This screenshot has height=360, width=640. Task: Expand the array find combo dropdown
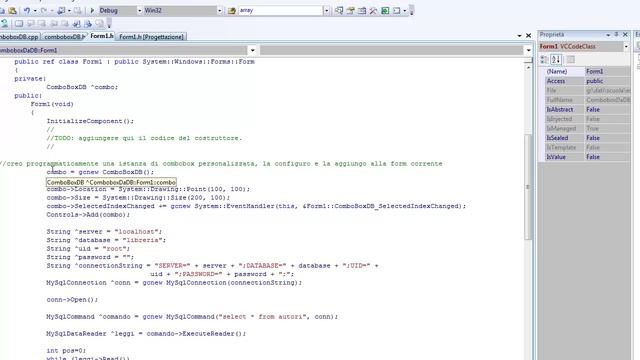click(327, 11)
